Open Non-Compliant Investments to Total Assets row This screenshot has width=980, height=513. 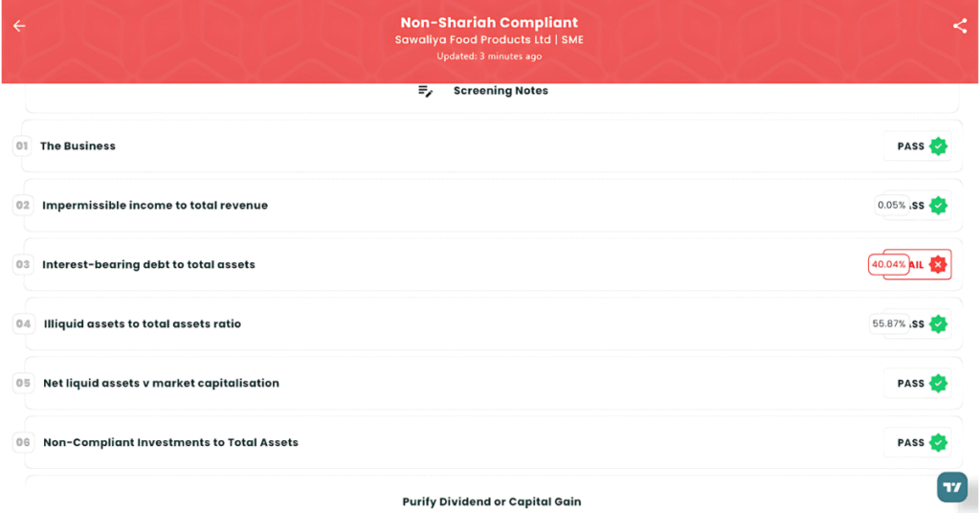click(492, 442)
